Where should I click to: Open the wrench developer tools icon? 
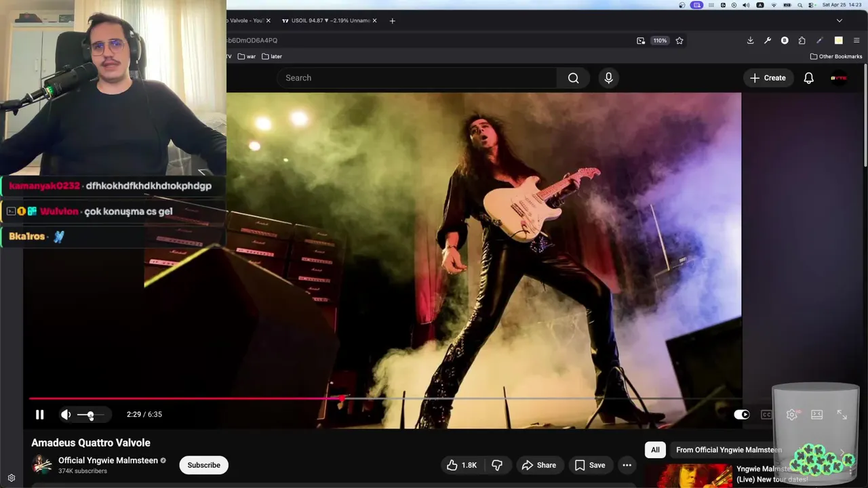pos(768,41)
